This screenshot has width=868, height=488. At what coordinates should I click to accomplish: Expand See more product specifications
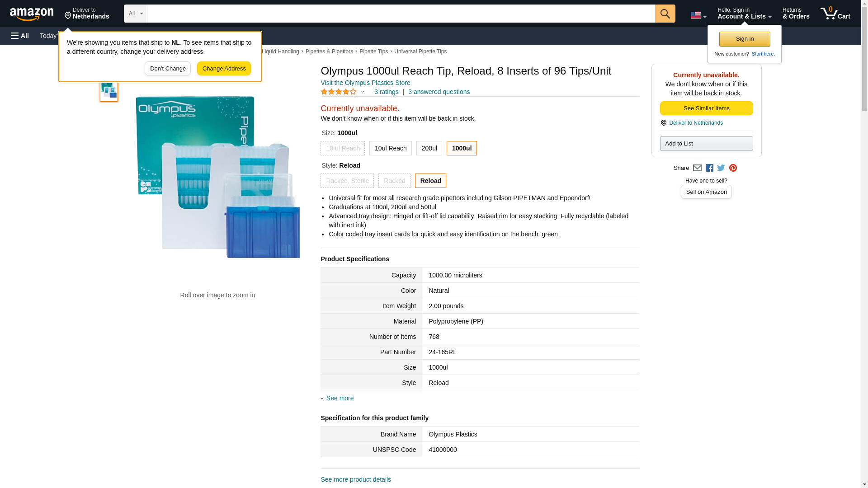[x=340, y=398]
